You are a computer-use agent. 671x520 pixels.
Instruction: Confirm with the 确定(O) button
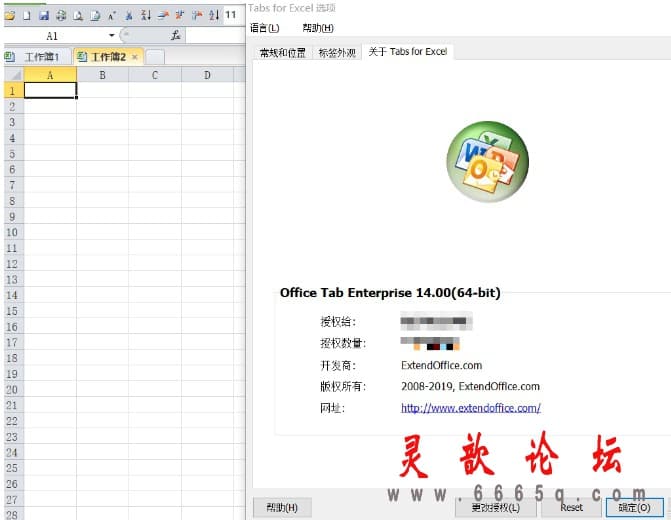(x=635, y=508)
